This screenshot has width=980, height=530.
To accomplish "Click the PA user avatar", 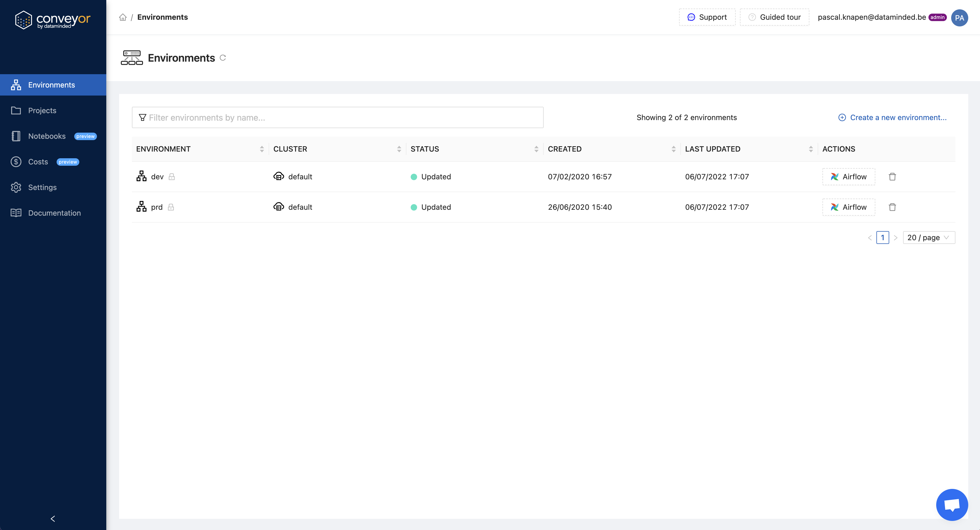I will (959, 18).
